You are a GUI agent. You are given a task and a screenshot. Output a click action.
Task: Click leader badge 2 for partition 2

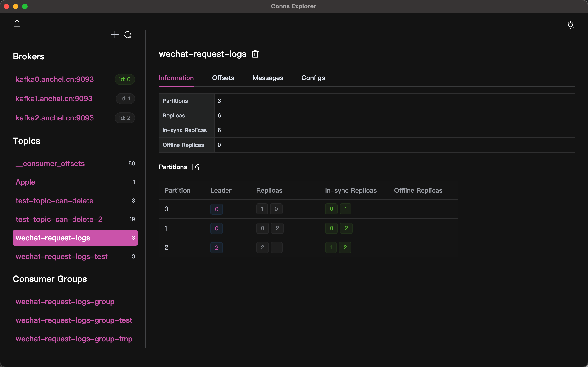217,247
